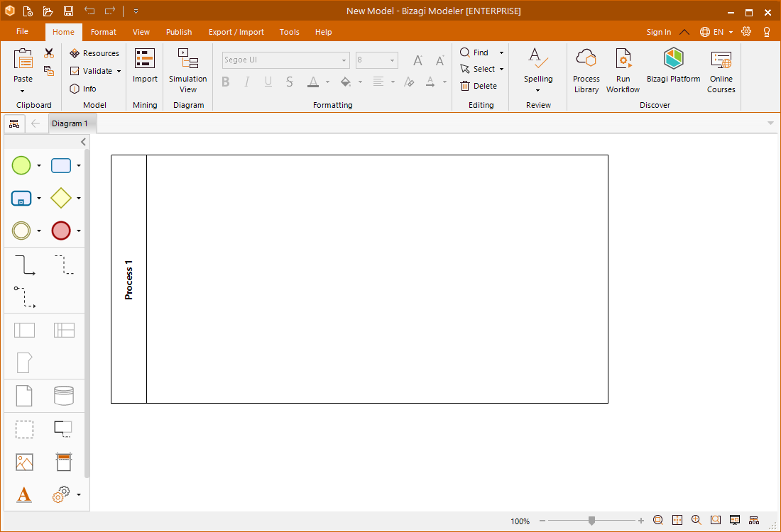Switch to Export / Import tab

coord(236,32)
